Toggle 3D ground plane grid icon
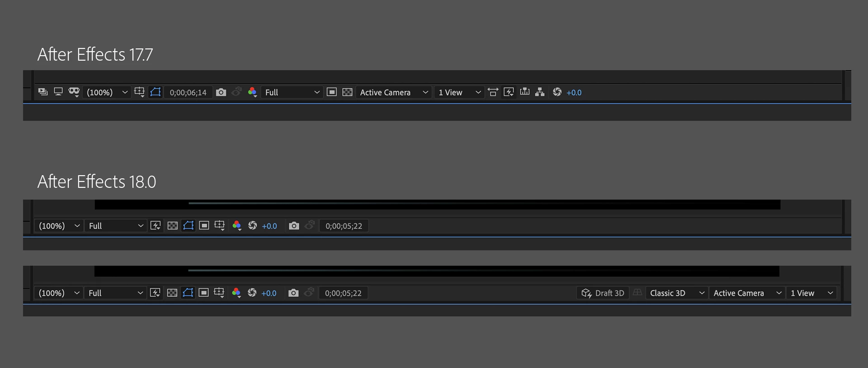This screenshot has width=868, height=368. [x=637, y=292]
